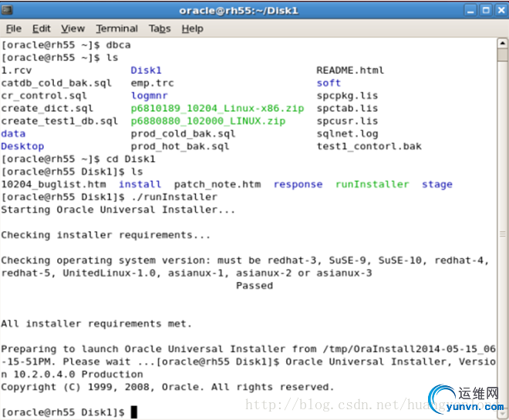Maximize the terminal window
Screen dimensions: 509x420
point(486,11)
